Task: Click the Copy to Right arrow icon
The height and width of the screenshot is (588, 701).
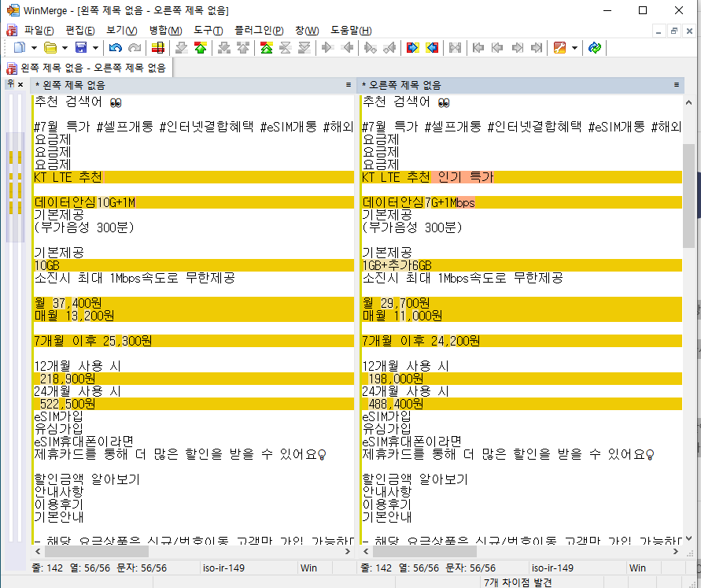Action: click(x=328, y=47)
